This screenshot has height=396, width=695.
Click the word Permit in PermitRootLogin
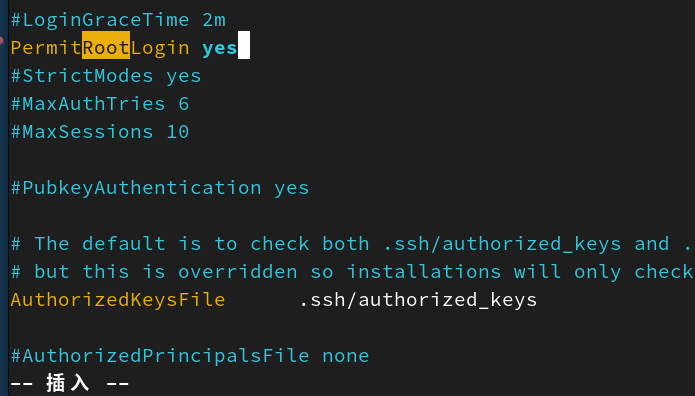pos(47,47)
